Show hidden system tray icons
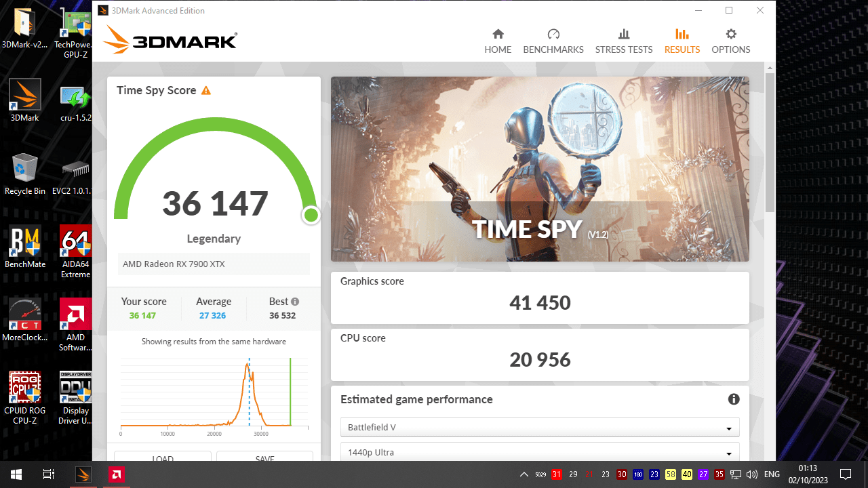The width and height of the screenshot is (868, 488). (x=524, y=474)
